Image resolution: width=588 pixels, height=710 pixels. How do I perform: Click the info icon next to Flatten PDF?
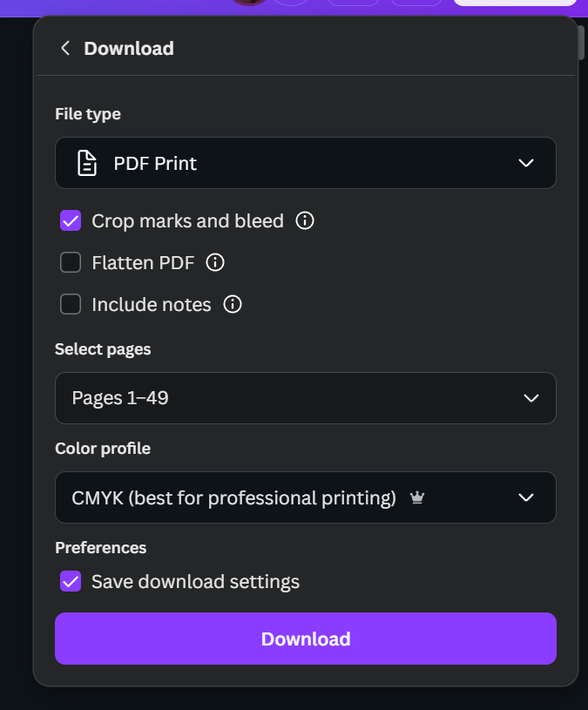point(215,262)
